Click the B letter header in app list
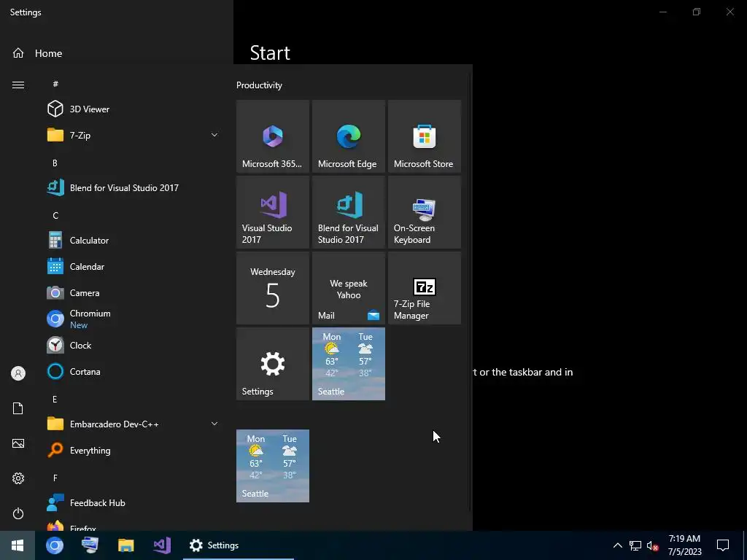Screen dimensions: 747x560 click(x=55, y=163)
